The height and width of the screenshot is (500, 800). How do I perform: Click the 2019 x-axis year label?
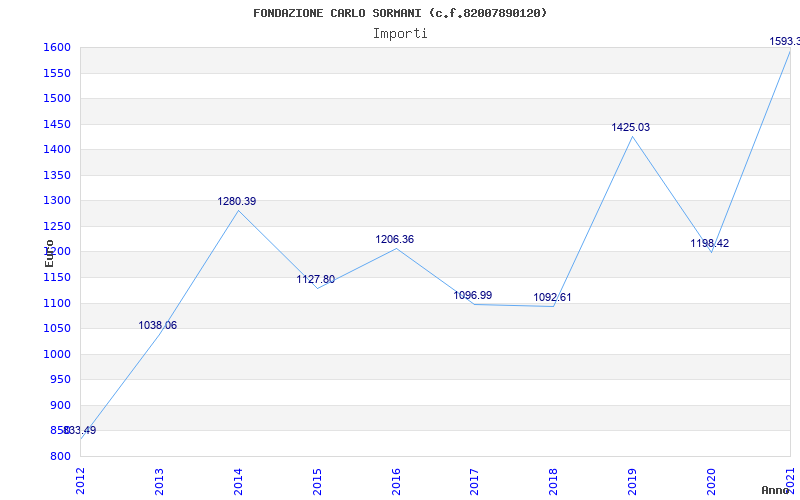pos(633,481)
